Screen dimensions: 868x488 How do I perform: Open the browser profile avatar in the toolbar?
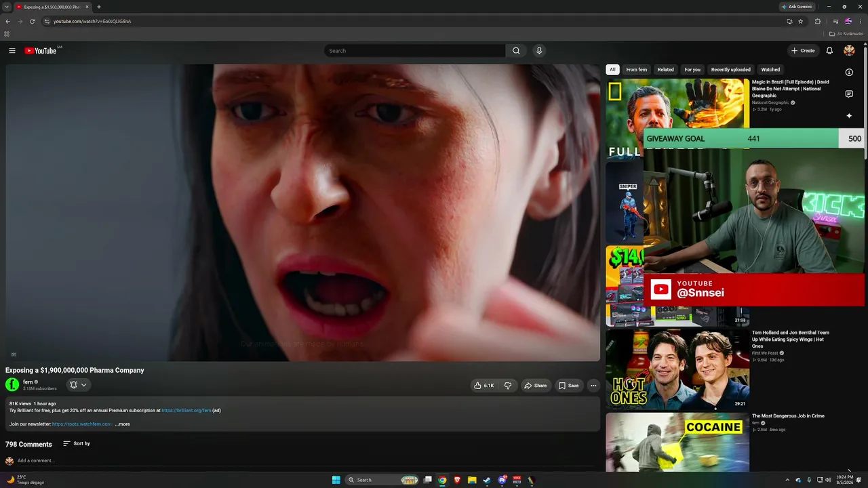tap(848, 21)
